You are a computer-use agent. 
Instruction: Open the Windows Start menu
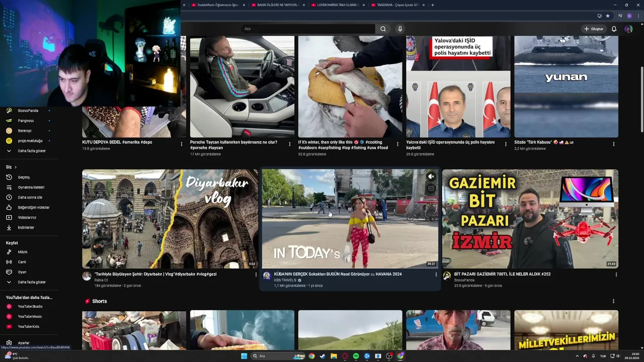(x=244, y=356)
